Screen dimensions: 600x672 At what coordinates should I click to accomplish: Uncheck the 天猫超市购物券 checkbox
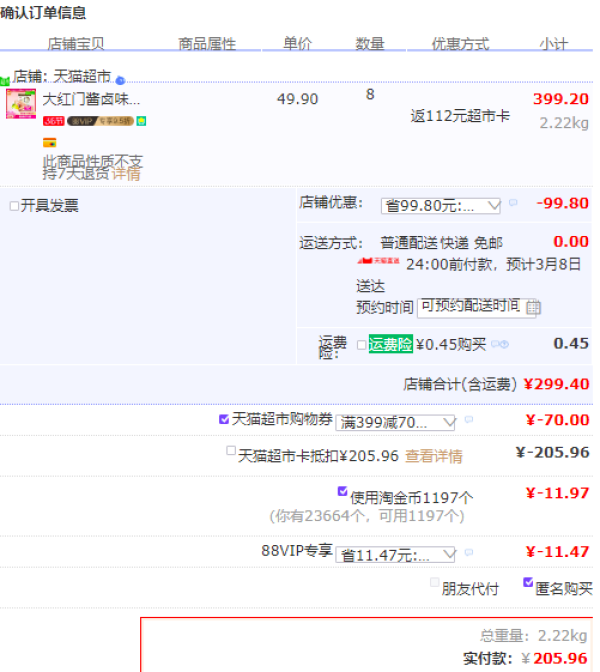click(224, 419)
